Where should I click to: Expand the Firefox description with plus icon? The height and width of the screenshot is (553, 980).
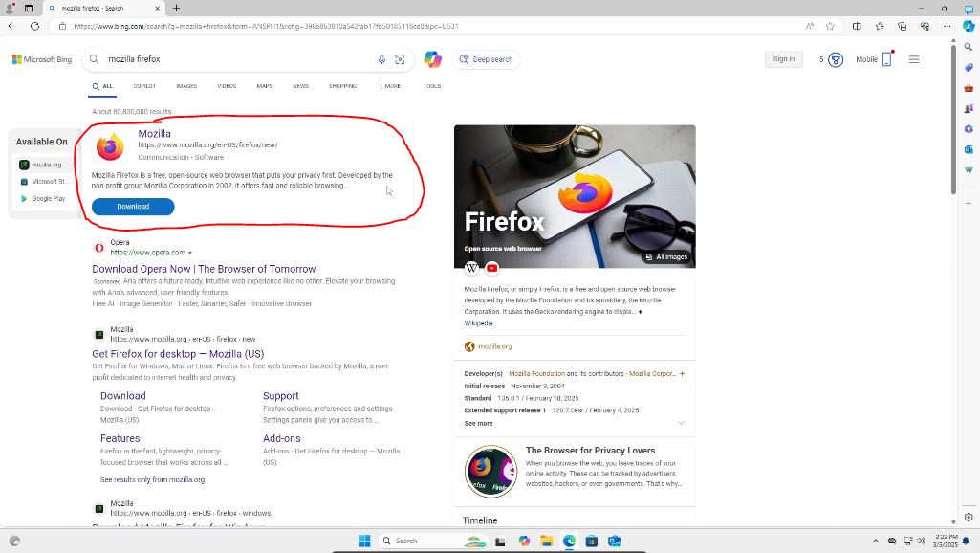click(640, 312)
